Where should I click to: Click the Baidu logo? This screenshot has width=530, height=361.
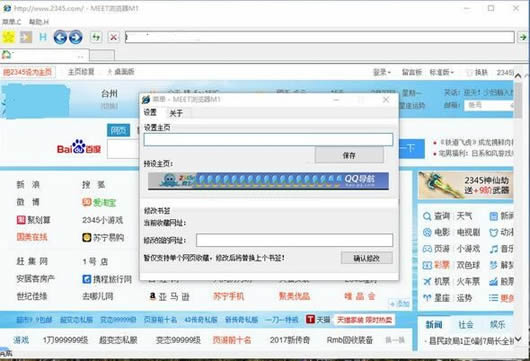coord(79,147)
